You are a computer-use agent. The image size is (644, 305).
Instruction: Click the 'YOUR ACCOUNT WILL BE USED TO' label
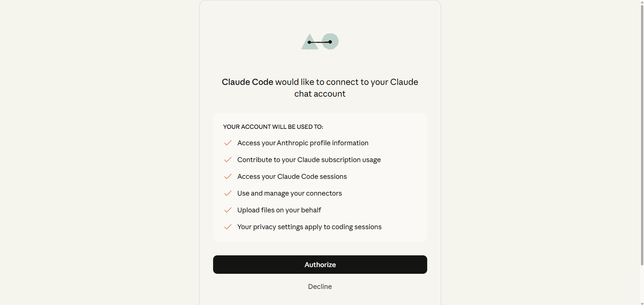coord(273,127)
